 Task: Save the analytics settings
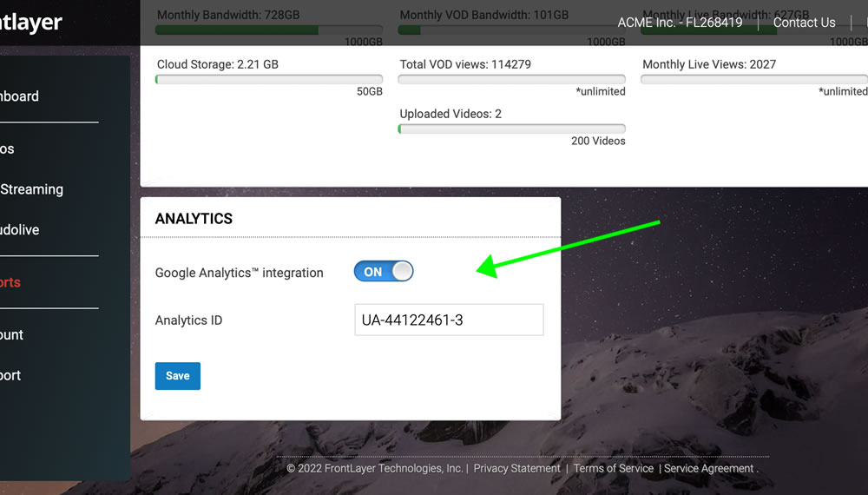[178, 376]
